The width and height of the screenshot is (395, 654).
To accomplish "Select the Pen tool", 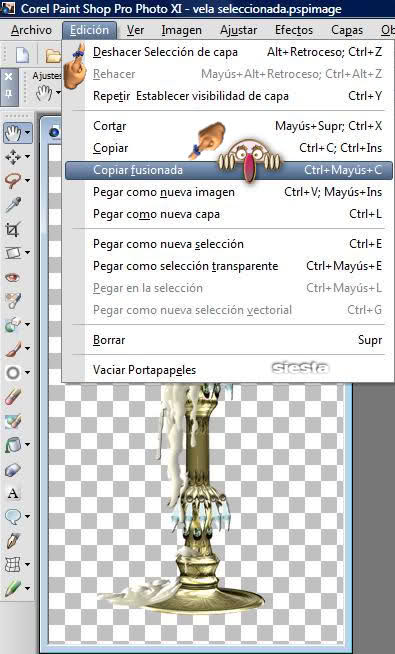I will (13, 541).
